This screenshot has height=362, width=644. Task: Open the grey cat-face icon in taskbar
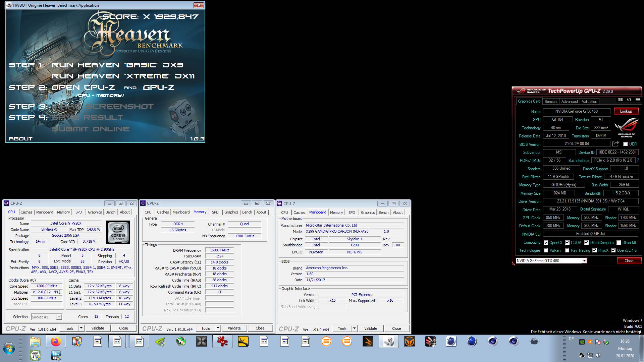[534, 342]
